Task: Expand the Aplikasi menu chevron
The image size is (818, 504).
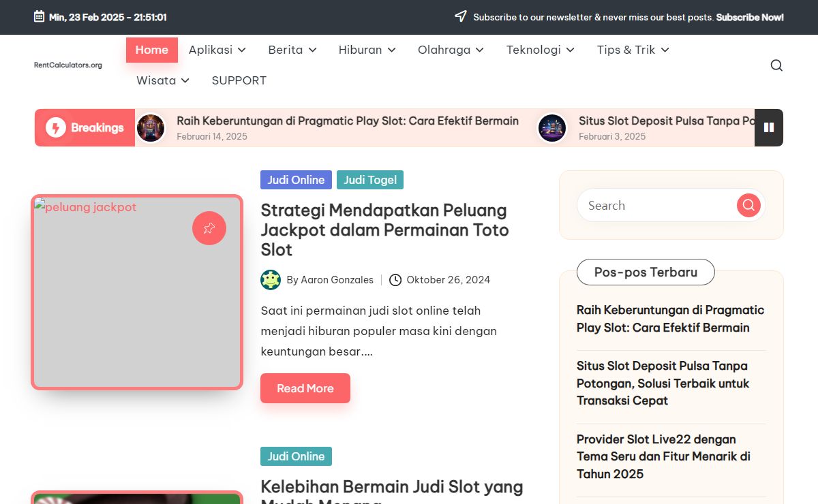Action: click(x=241, y=50)
